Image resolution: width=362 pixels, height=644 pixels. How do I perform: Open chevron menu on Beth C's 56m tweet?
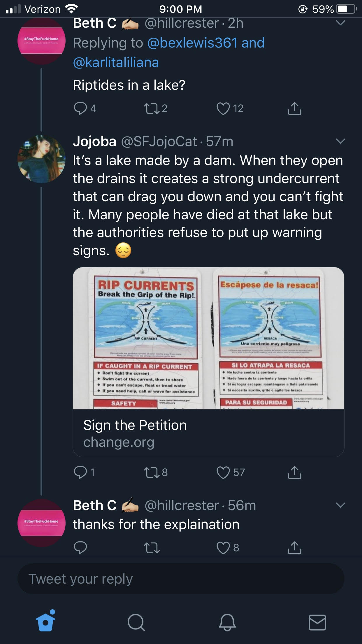340,505
